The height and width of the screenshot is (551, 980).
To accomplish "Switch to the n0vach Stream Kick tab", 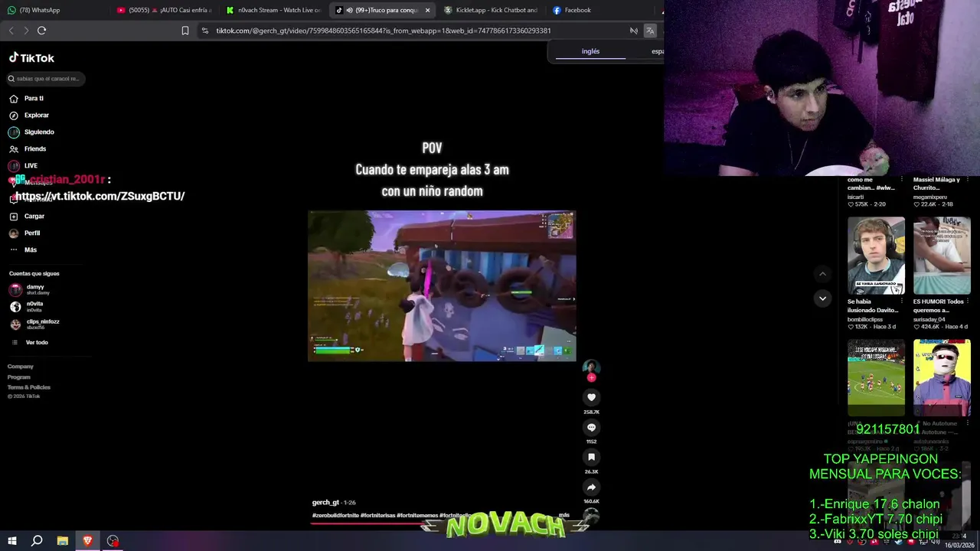I will coord(274,10).
